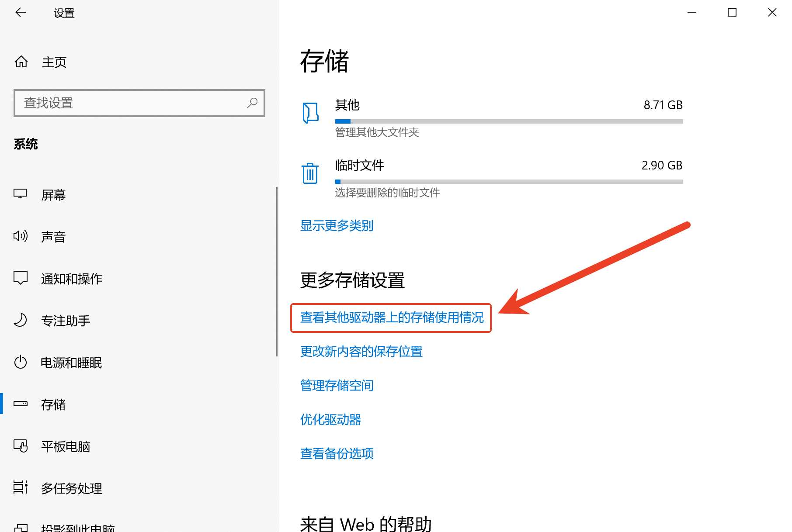Click the Home (主页) icon
Screen dimensions: 792x532
[21, 62]
